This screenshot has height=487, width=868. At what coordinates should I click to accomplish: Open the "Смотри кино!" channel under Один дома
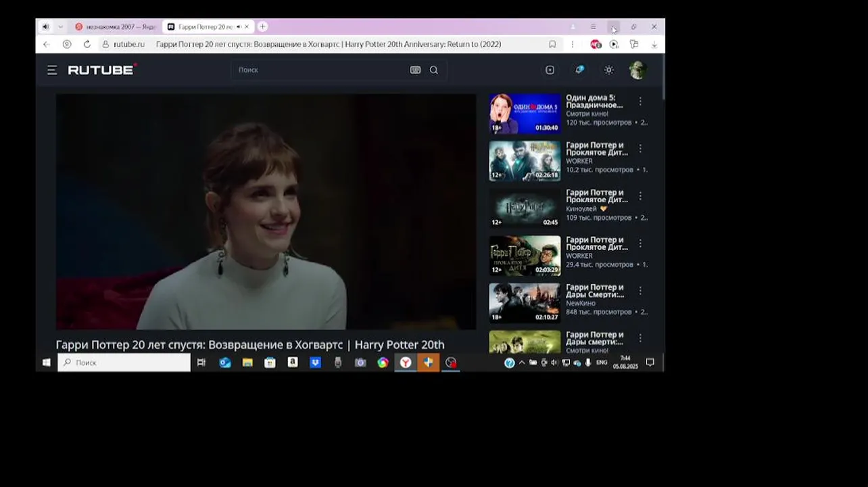(587, 114)
